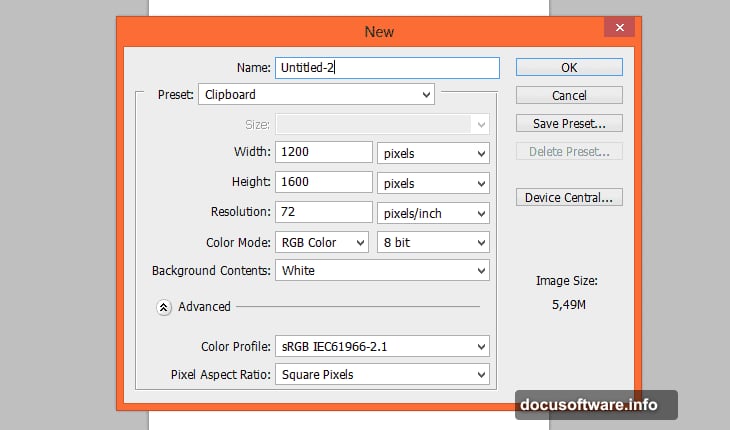
Task: Click the New dialog title bar
Action: [379, 31]
